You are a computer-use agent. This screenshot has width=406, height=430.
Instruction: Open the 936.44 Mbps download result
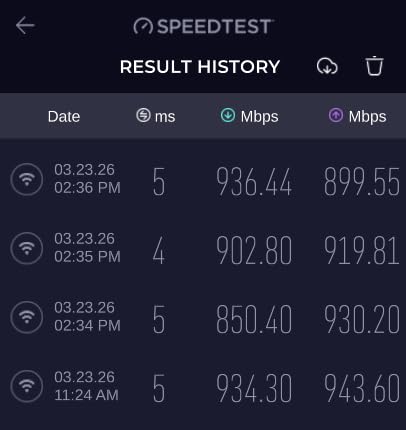pos(254,182)
